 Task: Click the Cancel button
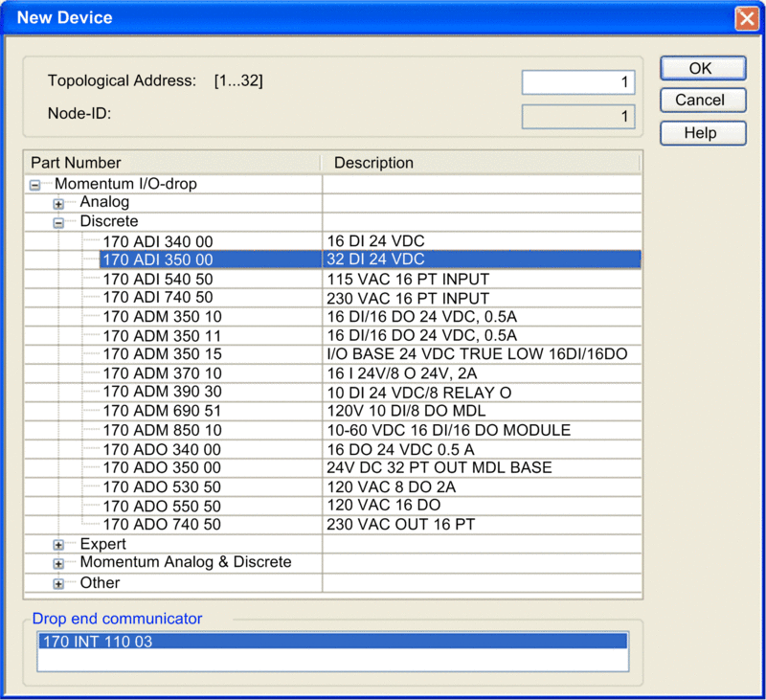(x=703, y=101)
